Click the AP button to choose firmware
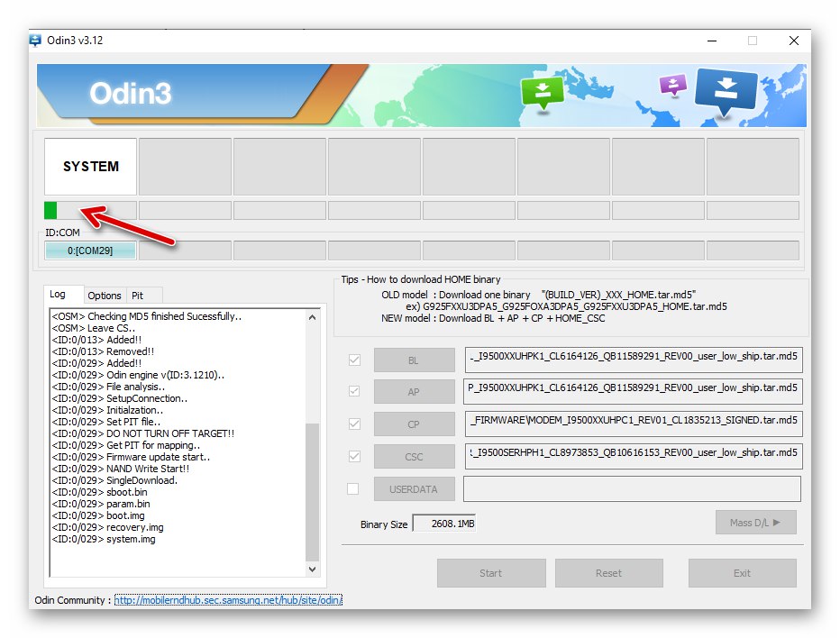This screenshot has height=638, width=840. pyautogui.click(x=414, y=391)
